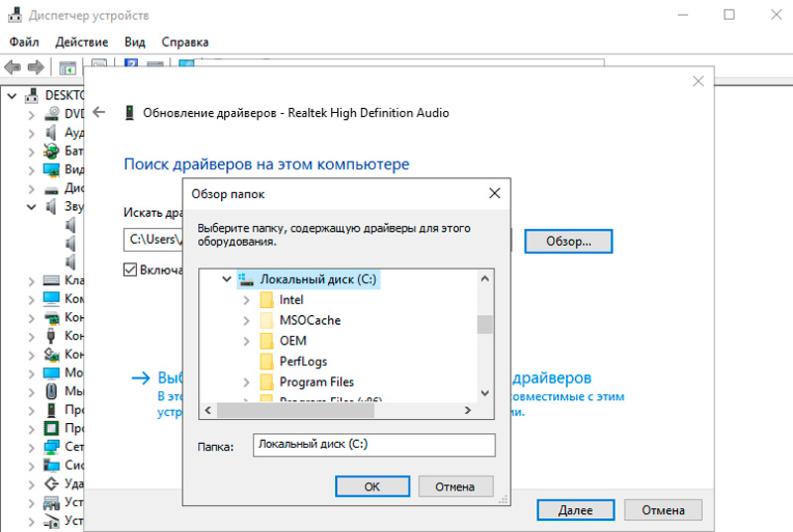Open the Справка menu
Viewport: 793px width, 532px height.
185,42
